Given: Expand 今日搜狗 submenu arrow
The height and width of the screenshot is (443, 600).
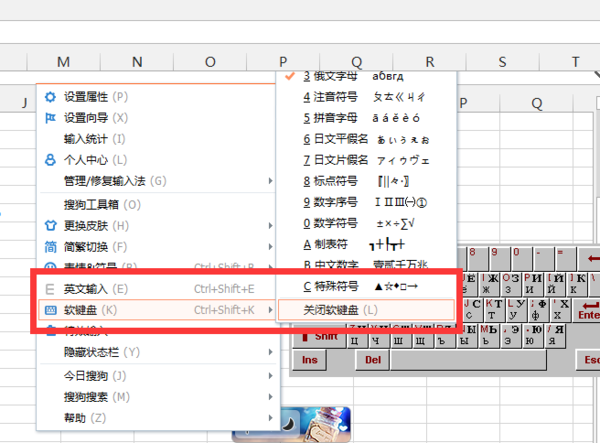Looking at the screenshot, I should click(x=270, y=376).
